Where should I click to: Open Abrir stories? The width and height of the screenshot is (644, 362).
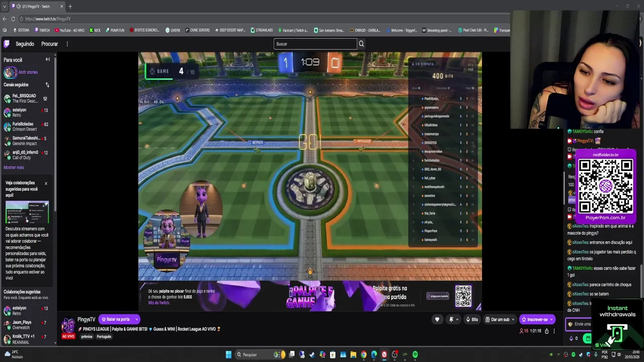pos(21,72)
